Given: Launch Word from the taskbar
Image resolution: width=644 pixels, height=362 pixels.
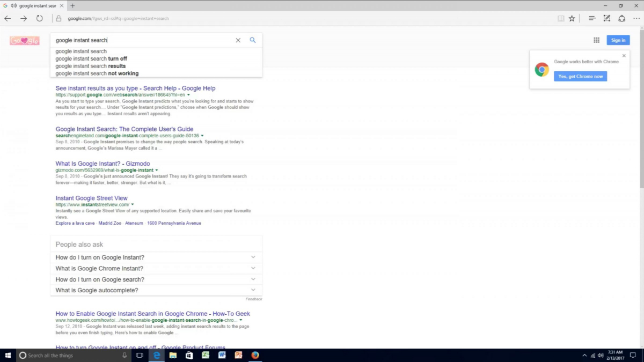Looking at the screenshot, I should (x=222, y=355).
